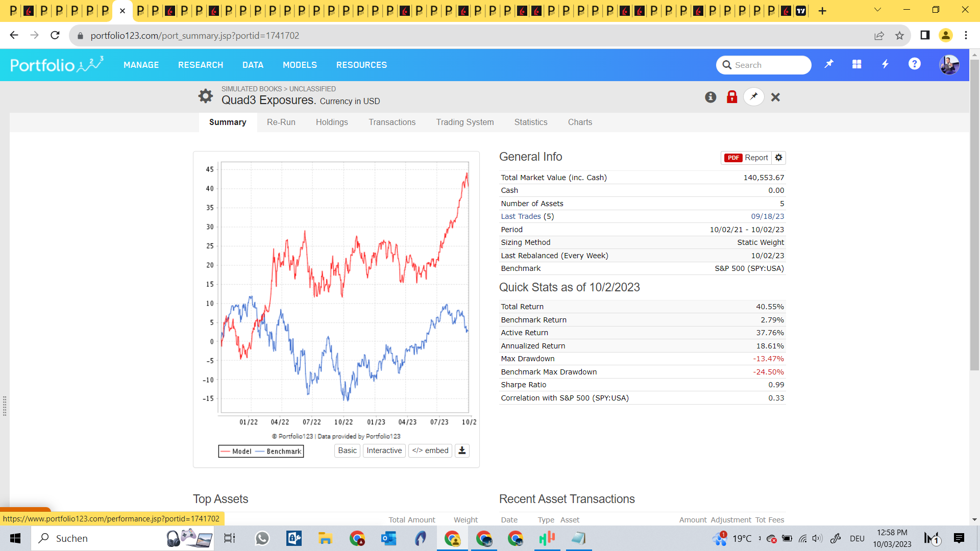Image resolution: width=980 pixels, height=551 pixels.
Task: Open the Last Trades link
Action: pos(521,216)
